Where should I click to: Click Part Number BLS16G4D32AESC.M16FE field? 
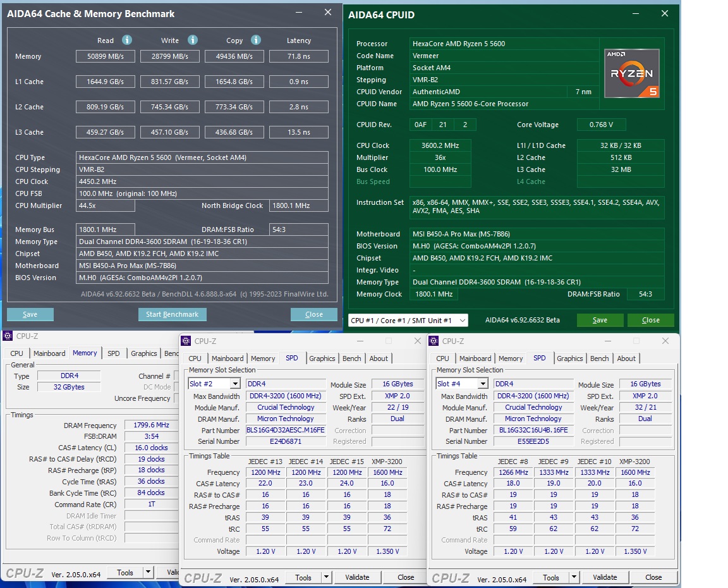click(x=286, y=430)
